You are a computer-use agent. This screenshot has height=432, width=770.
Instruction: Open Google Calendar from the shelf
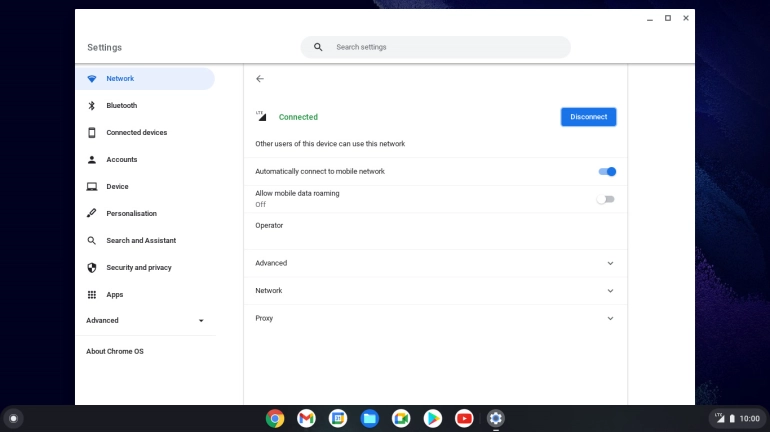[x=338, y=418]
